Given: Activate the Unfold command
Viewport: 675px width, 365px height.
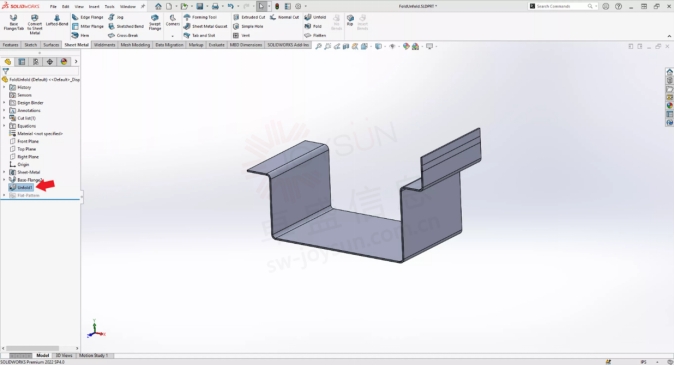Looking at the screenshot, I should (x=315, y=17).
